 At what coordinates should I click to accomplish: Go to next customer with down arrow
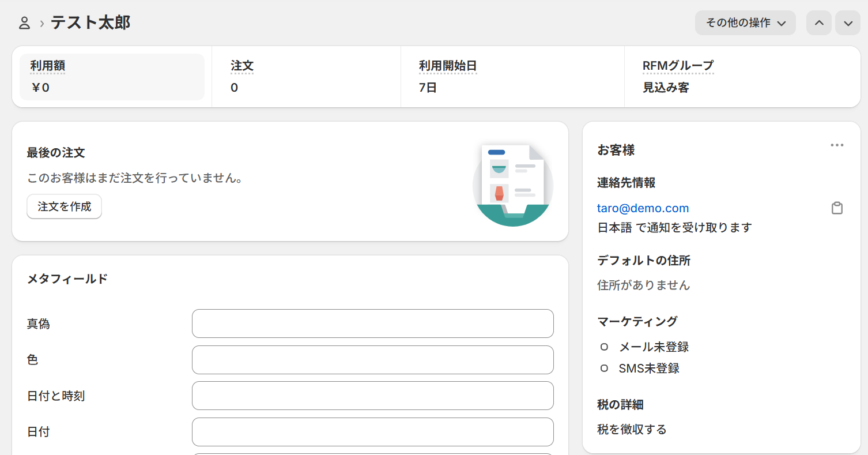848,23
